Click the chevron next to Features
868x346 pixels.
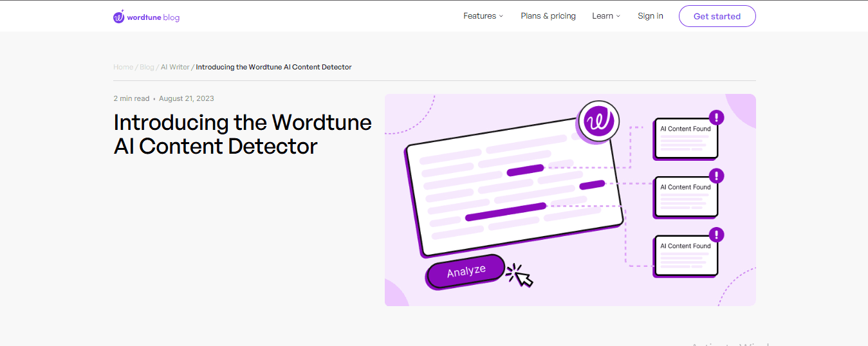pos(501,16)
